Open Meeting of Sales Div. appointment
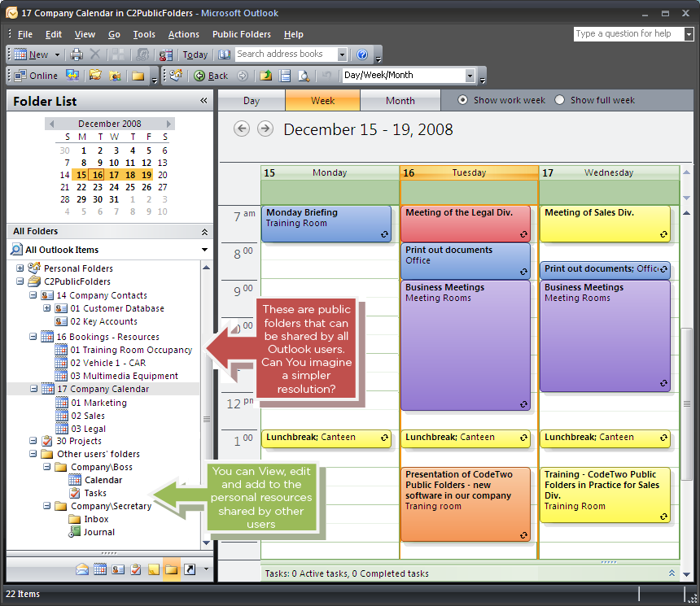 605,224
